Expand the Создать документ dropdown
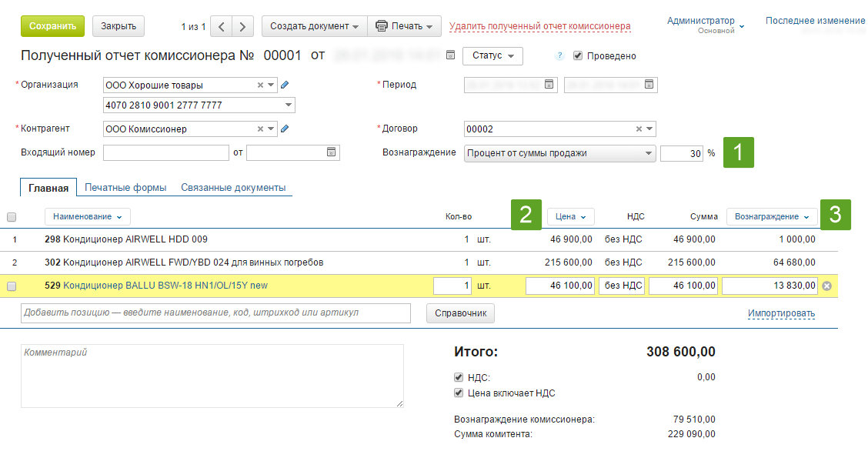The height and width of the screenshot is (458, 868). 315,26
